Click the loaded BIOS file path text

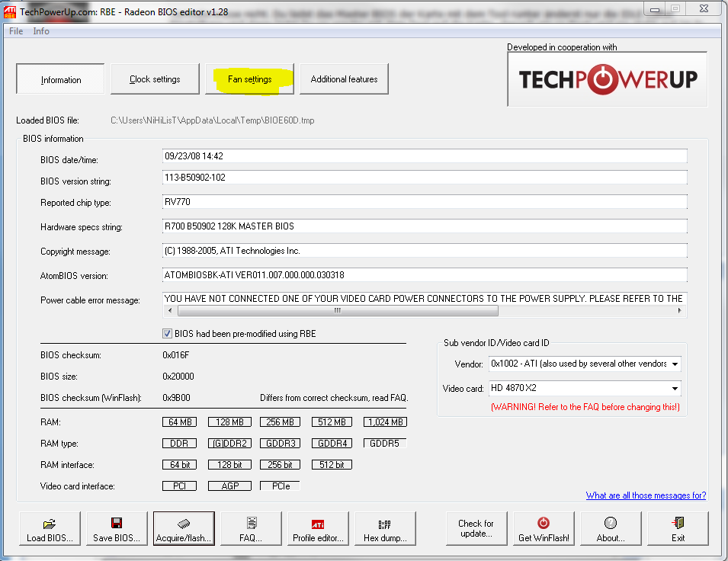click(212, 120)
